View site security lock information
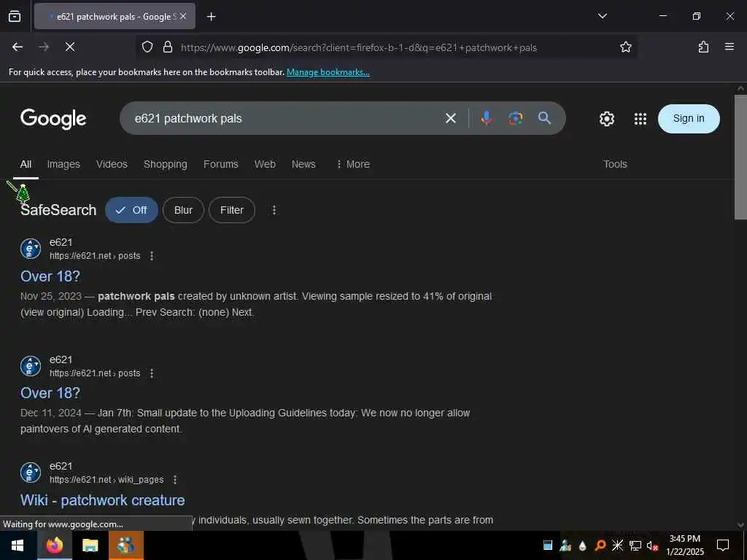The image size is (747, 560). point(167,47)
